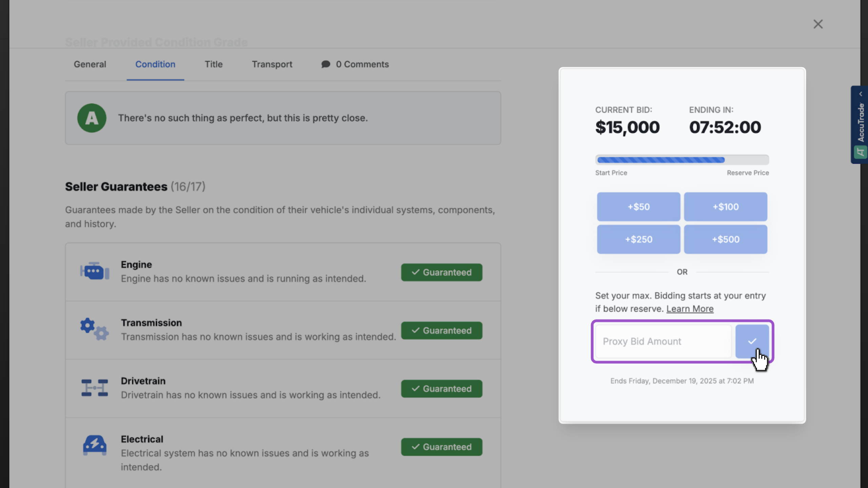The image size is (868, 488).
Task: Click the start-to-reserve price progress bar
Action: tap(682, 160)
